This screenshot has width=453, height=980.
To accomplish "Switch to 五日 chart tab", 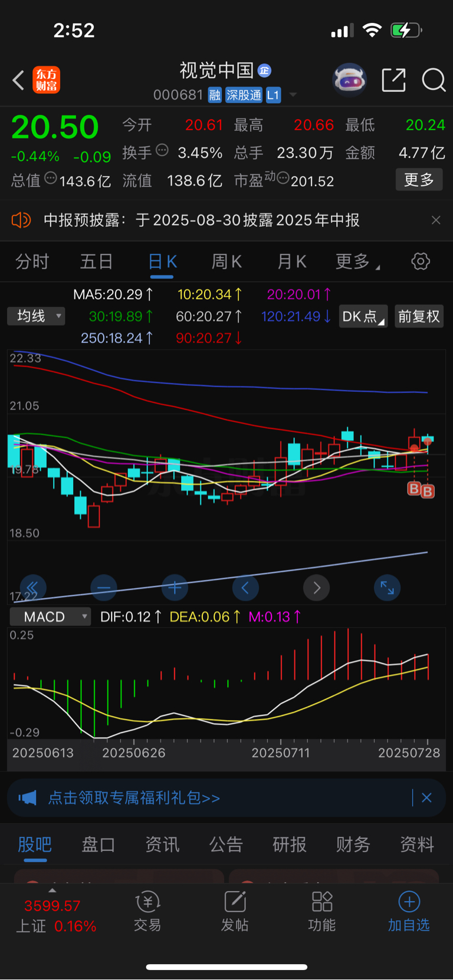I will pyautogui.click(x=96, y=262).
